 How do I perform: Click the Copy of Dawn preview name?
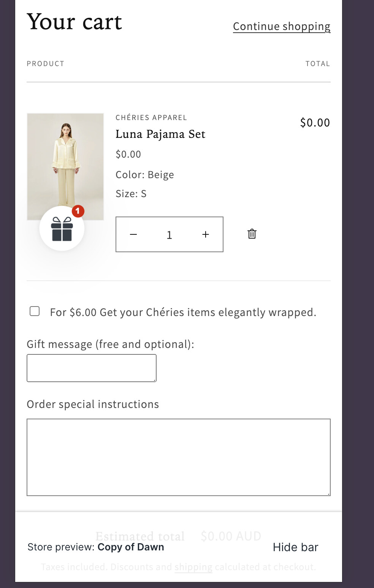(x=131, y=547)
